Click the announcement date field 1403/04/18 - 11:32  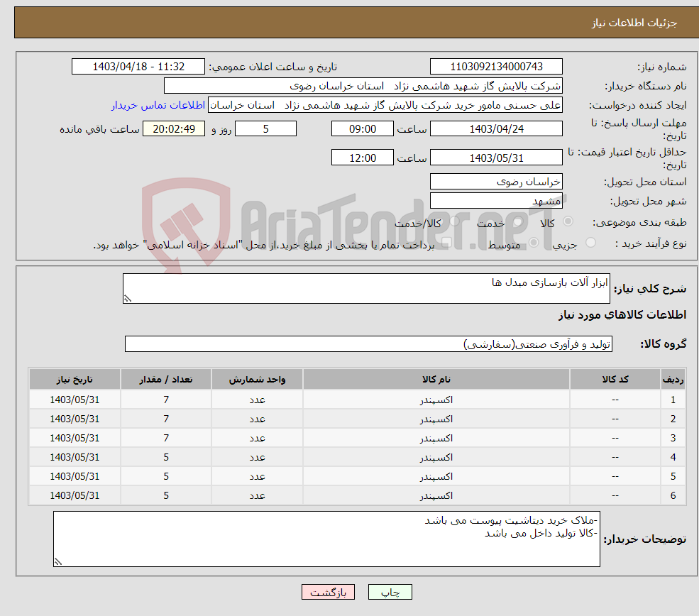[x=138, y=67]
